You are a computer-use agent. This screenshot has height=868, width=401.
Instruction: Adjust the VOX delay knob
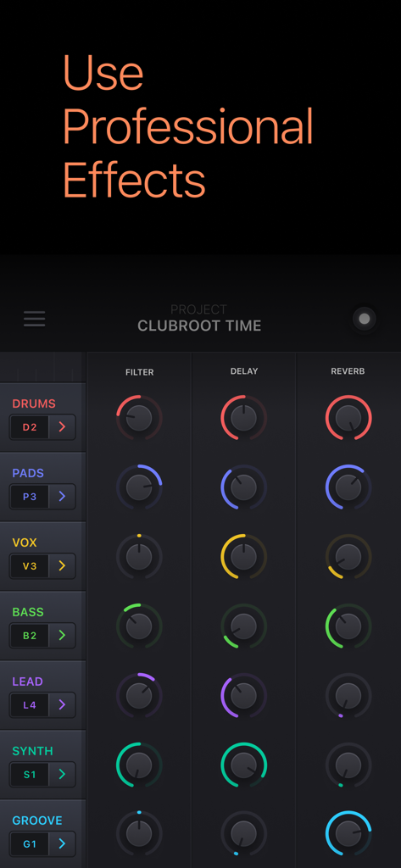[243, 557]
